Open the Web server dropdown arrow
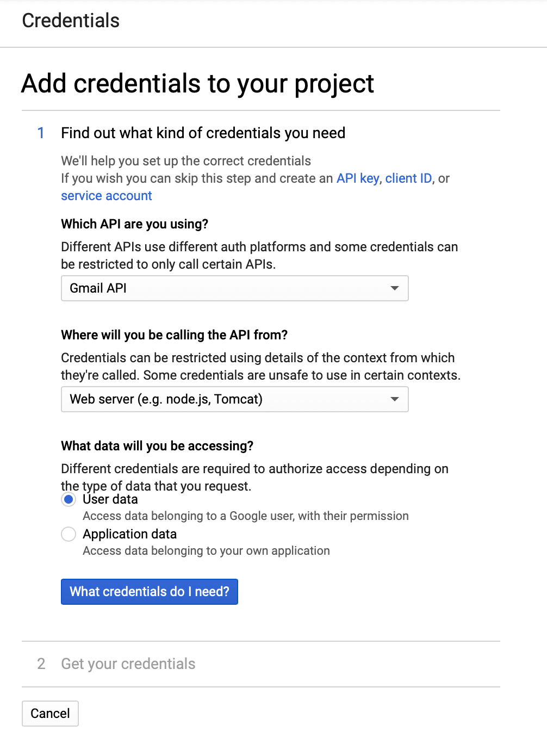The image size is (547, 756). coord(395,399)
